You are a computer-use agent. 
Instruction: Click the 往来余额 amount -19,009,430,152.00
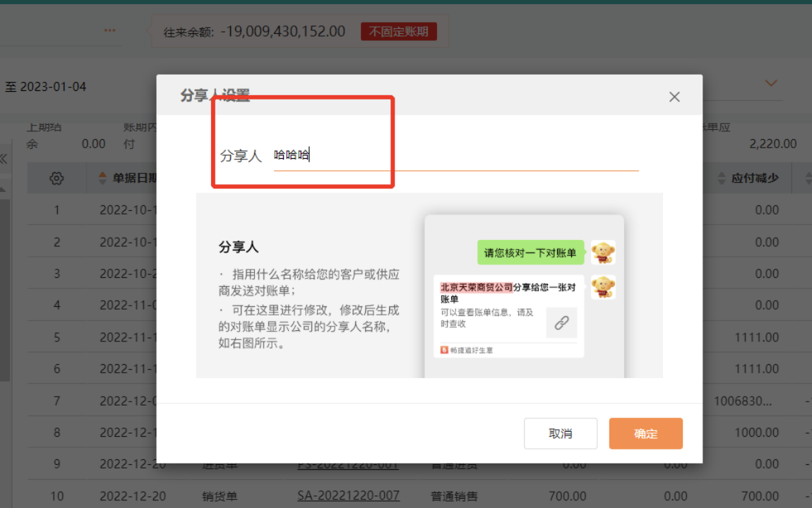[282, 32]
